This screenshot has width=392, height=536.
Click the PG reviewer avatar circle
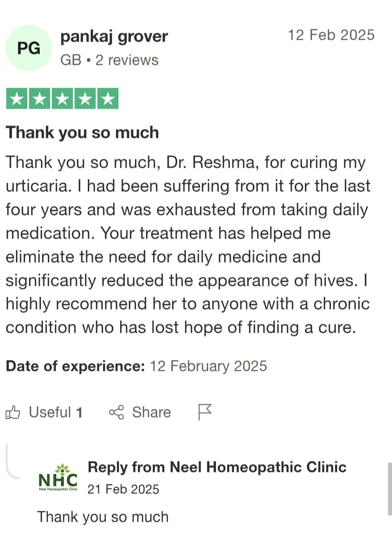coord(29,48)
